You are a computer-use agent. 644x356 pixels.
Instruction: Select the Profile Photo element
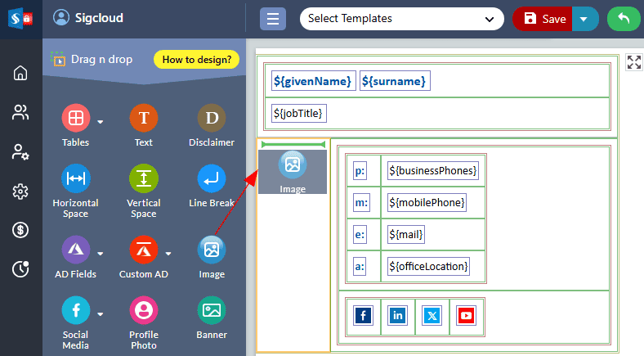click(x=144, y=311)
